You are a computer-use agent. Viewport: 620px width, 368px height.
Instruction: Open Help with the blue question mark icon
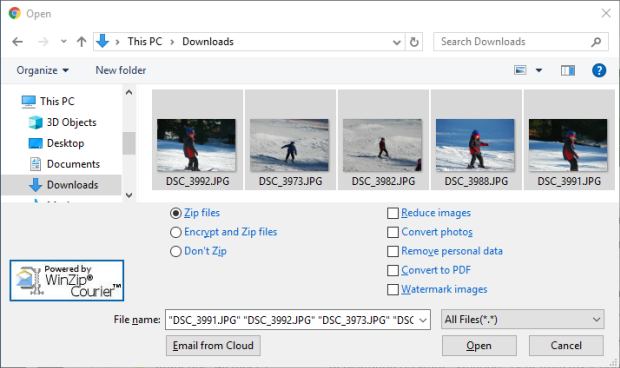pyautogui.click(x=599, y=70)
